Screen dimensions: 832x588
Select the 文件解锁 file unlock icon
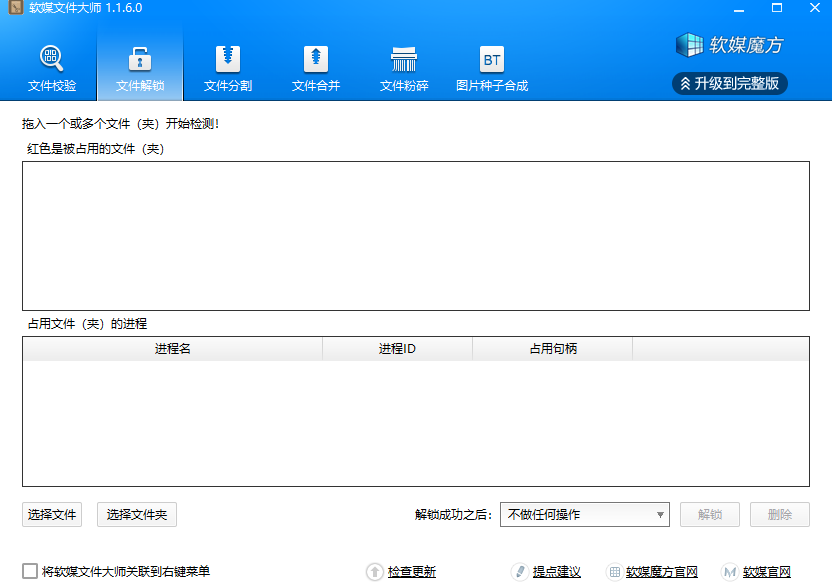(140, 58)
